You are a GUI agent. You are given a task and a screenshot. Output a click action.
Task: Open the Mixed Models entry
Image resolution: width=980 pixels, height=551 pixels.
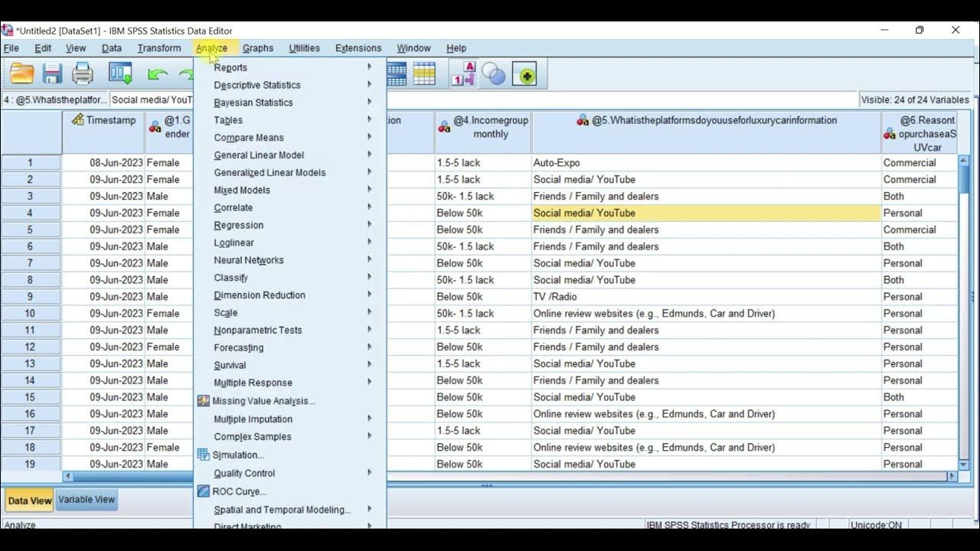[x=290, y=190]
